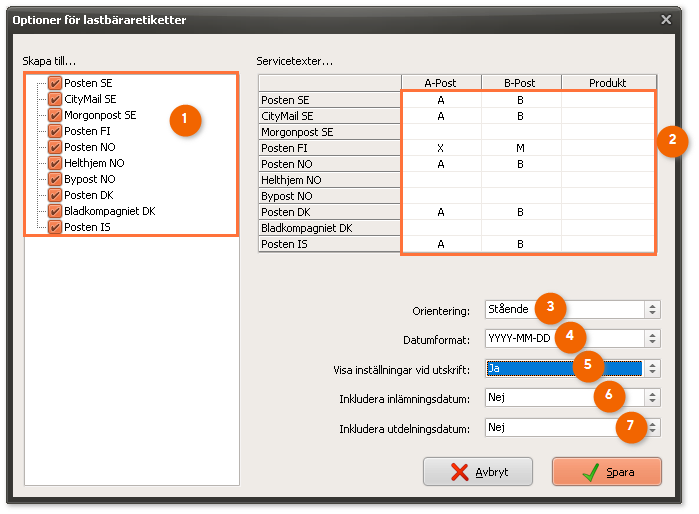Select A-Post cell for Posten NO
This screenshot has width=699, height=514.
click(441, 164)
